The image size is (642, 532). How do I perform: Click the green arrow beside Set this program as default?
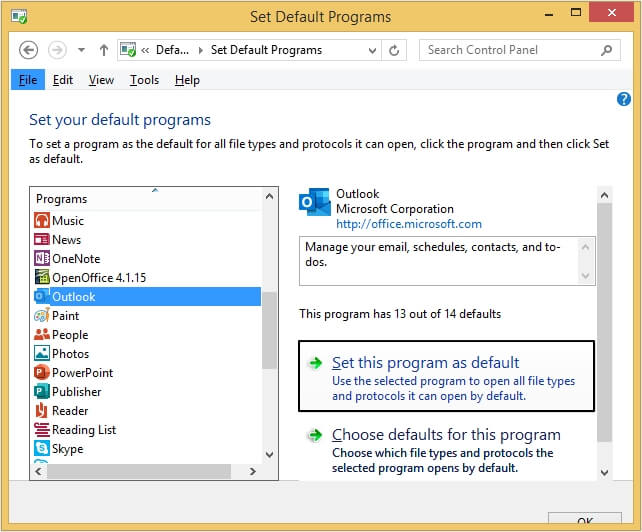click(x=316, y=363)
